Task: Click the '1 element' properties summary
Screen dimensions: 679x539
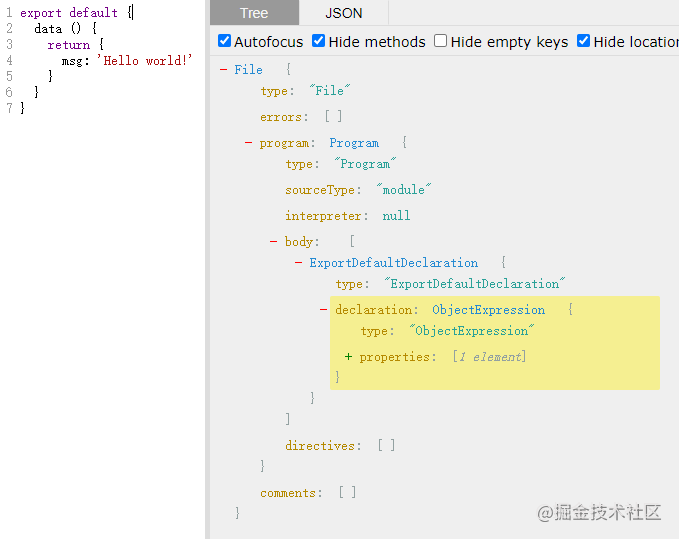Action: (x=489, y=357)
